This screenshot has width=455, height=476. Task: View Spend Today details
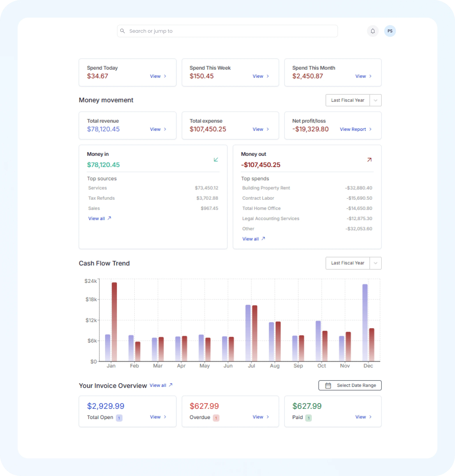[158, 76]
